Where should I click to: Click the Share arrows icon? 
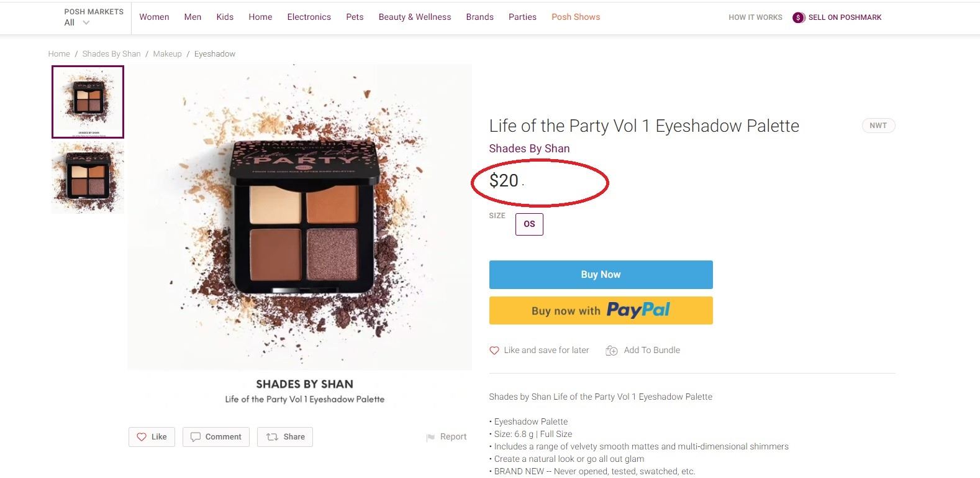(x=272, y=437)
